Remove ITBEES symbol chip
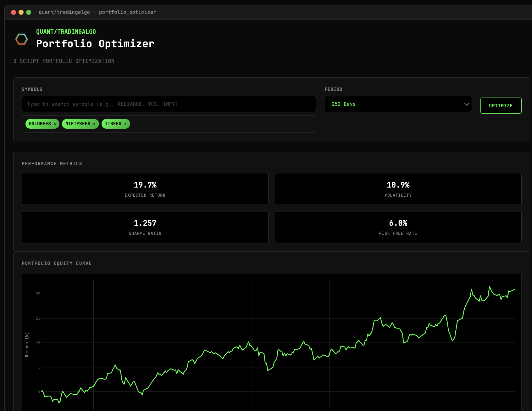Viewport: 532px width, 411px height. pos(125,124)
